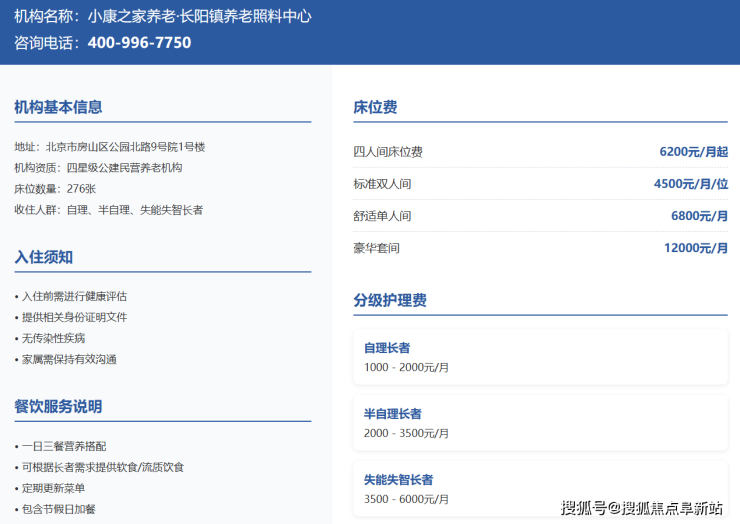The width and height of the screenshot is (740, 524).
Task: Click 机构资质 四星级公建民营养老机构 line
Action: 98,168
